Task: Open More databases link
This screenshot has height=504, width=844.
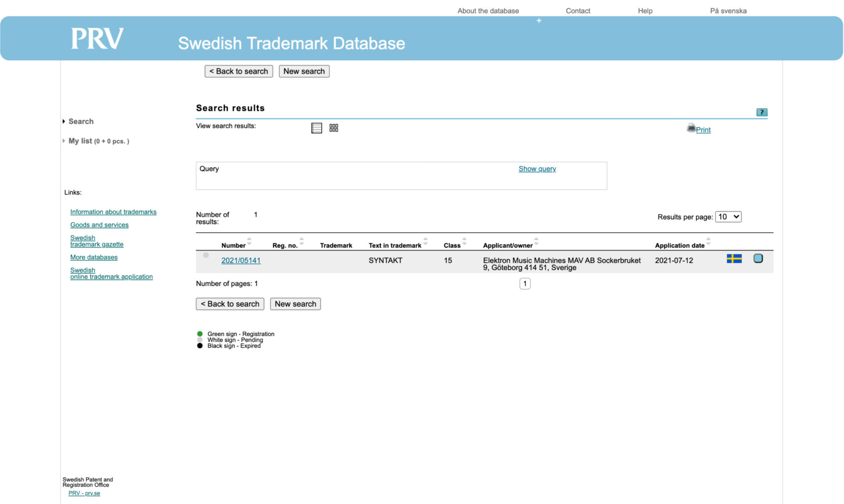Action: 94,257
